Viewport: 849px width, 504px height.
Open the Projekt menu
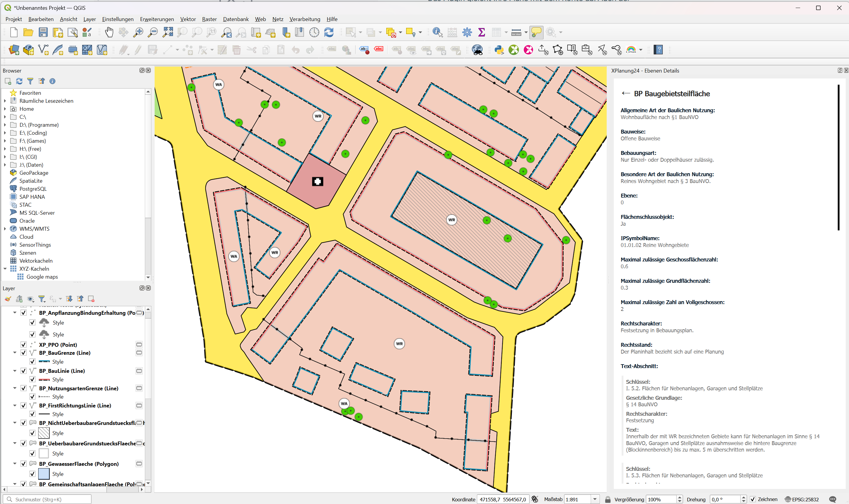point(14,19)
